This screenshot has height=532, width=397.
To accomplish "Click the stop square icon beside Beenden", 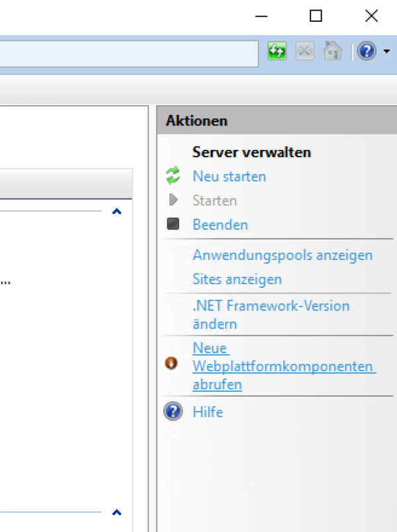I will coord(174,225).
